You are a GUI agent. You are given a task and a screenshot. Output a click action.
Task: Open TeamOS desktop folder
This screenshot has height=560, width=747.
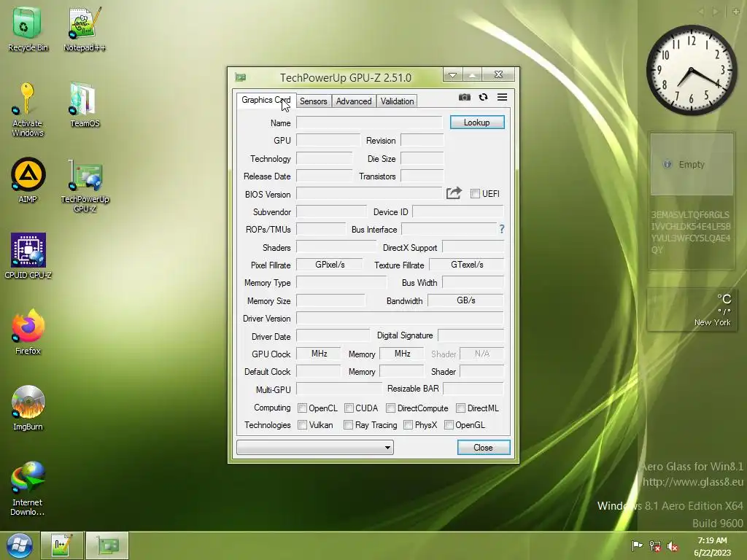[85, 105]
